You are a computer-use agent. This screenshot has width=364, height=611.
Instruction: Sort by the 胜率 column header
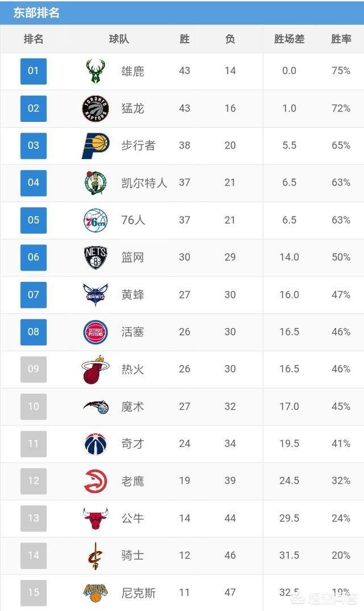click(x=341, y=39)
